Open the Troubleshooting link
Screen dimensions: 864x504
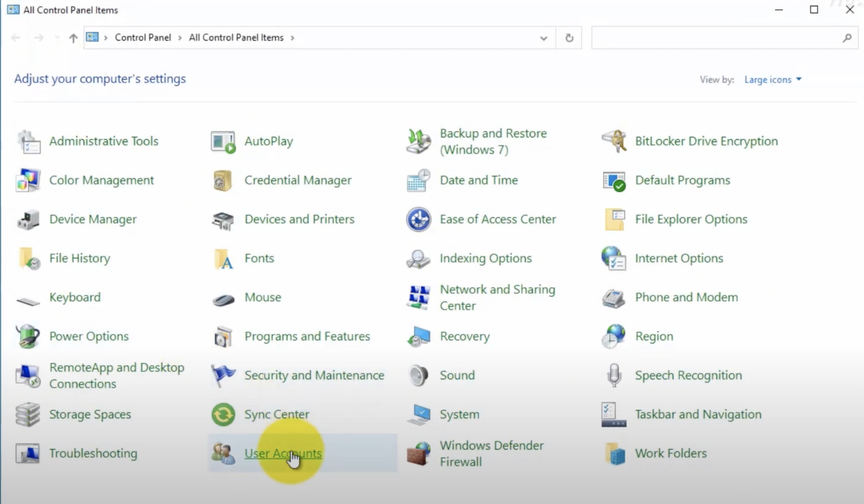pyautogui.click(x=93, y=454)
